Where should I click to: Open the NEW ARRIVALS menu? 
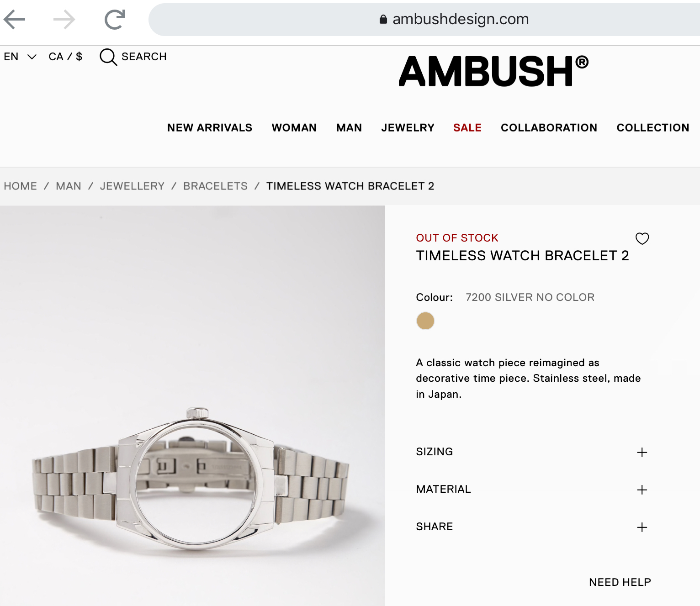tap(210, 128)
